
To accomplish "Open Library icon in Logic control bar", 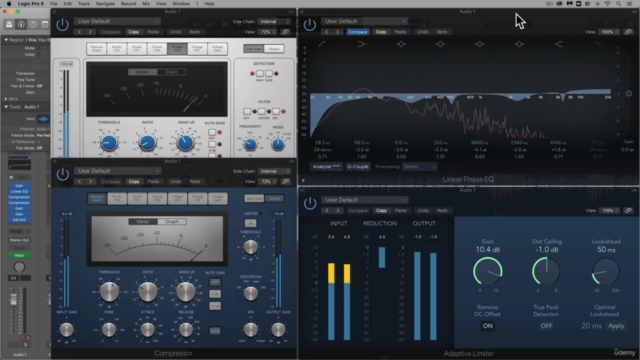I will [x=9, y=24].
